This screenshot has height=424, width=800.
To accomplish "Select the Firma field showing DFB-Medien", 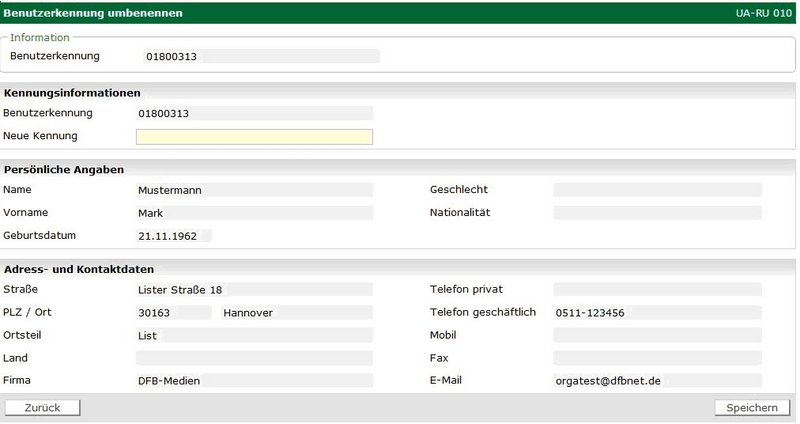I will (x=254, y=381).
